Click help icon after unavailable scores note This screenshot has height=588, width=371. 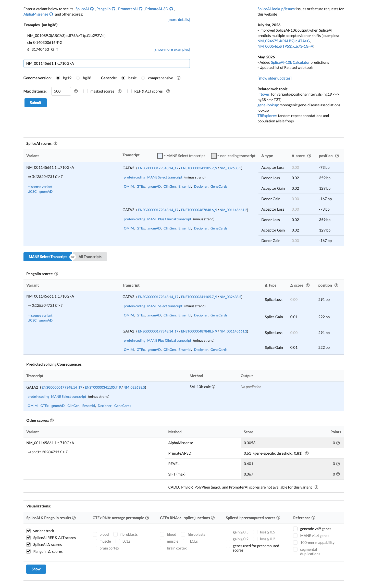coord(316,487)
